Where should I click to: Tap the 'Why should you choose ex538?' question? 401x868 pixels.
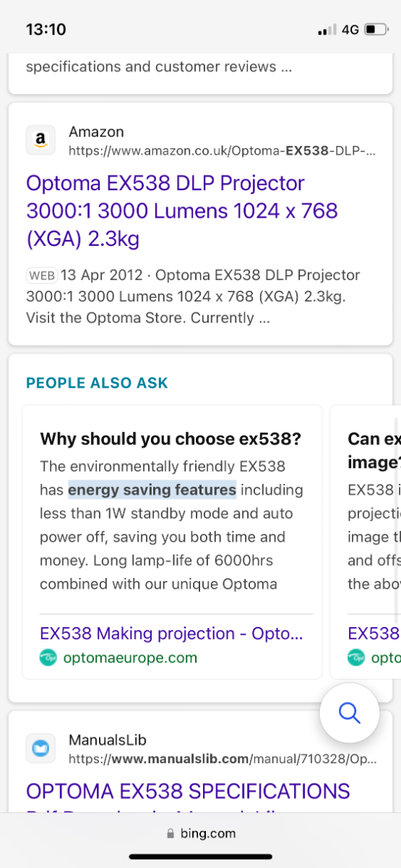point(171,439)
